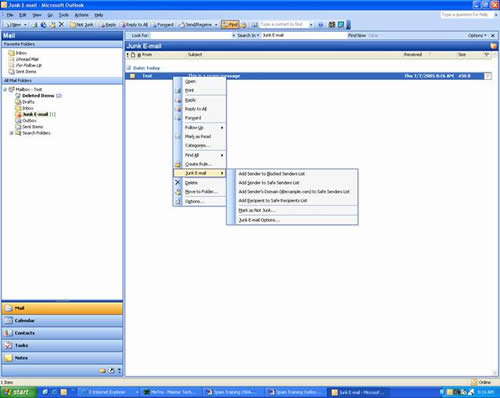
Task: Open the contact search dropdown arrow
Action: click(x=311, y=25)
